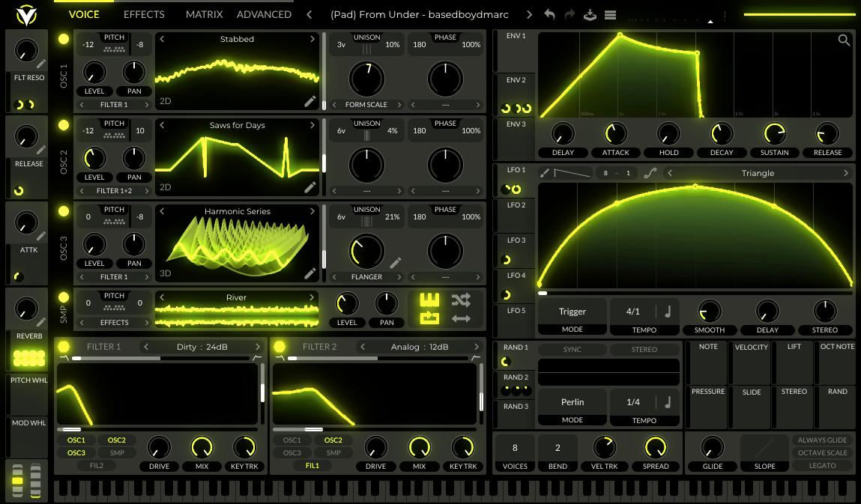Screen dimensions: 861x504
Task: Toggle the LFO smooth curve icon
Action: 650,173
